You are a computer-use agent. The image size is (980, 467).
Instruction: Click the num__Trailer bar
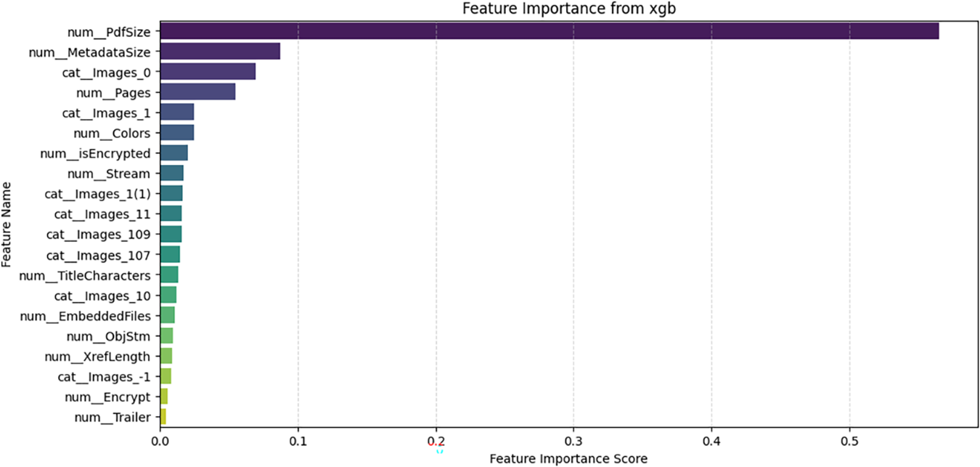[163, 417]
